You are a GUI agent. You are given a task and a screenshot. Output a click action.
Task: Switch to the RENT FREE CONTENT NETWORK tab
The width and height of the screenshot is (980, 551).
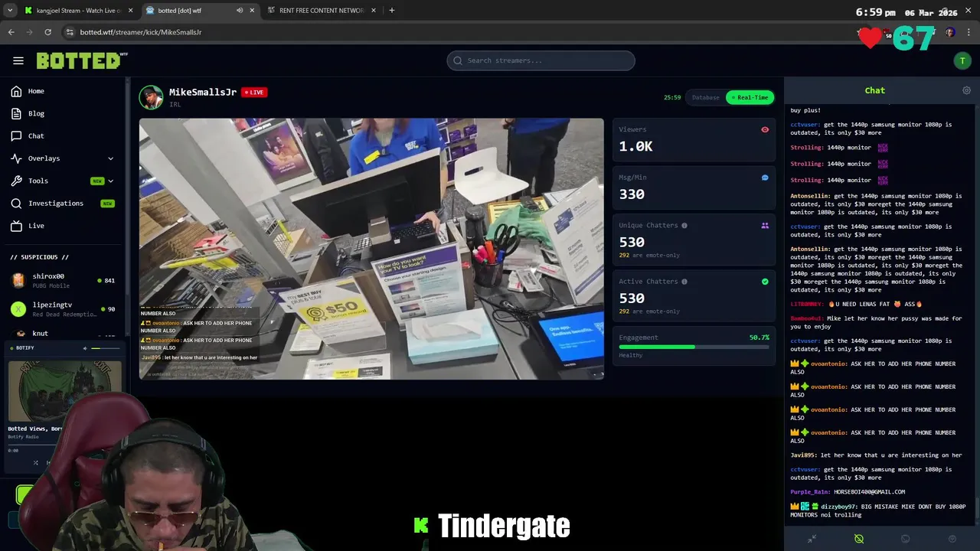(x=320, y=11)
